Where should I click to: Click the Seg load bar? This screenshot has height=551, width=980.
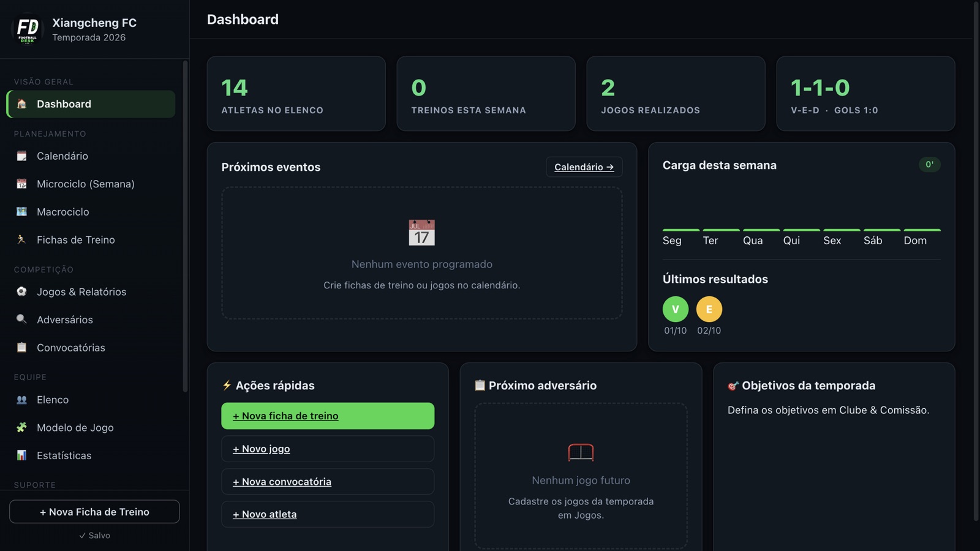[681, 230]
